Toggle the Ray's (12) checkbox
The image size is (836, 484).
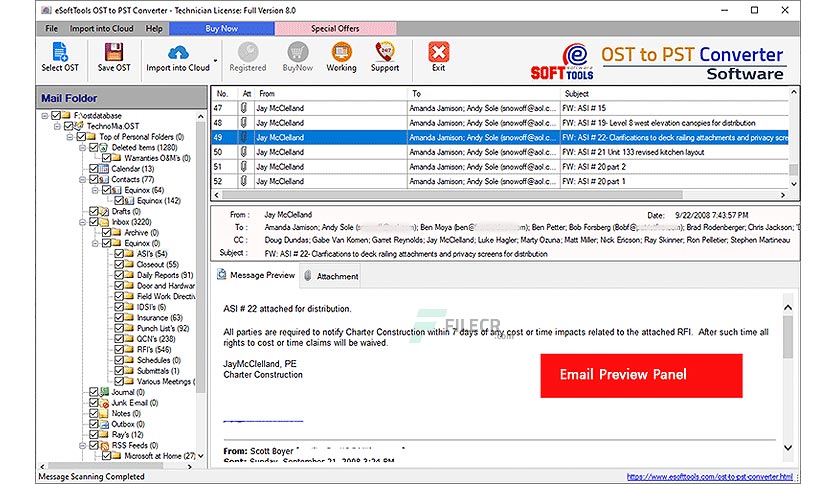pyautogui.click(x=93, y=435)
